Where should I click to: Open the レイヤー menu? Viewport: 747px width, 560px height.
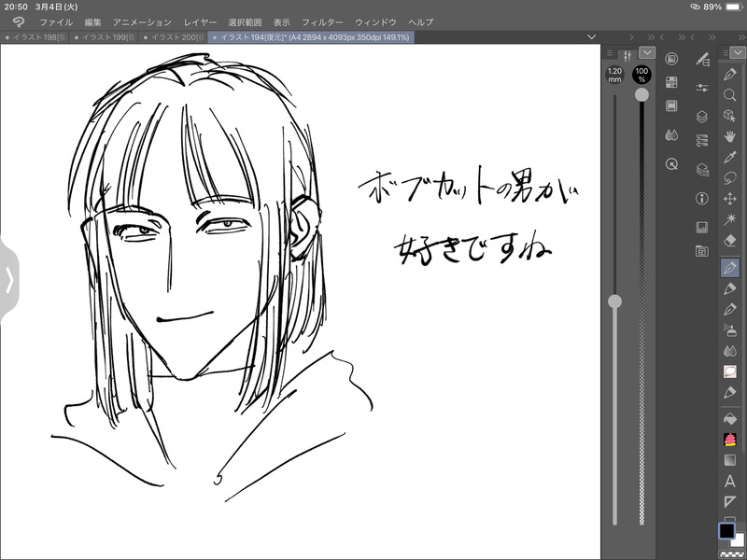coord(200,22)
